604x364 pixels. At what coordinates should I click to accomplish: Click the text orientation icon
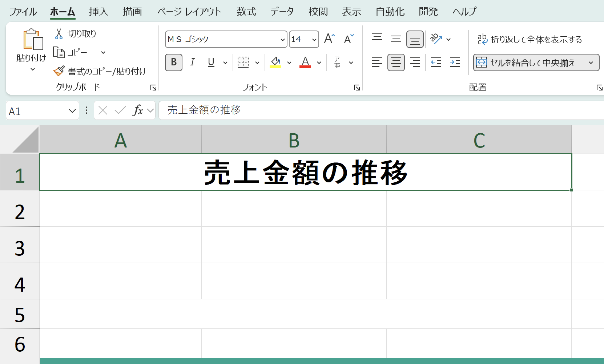[x=436, y=39]
